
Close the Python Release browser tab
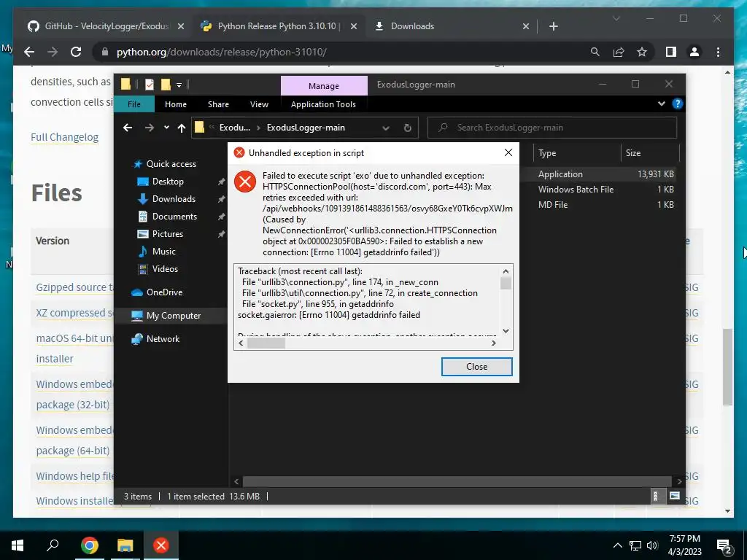[354, 26]
